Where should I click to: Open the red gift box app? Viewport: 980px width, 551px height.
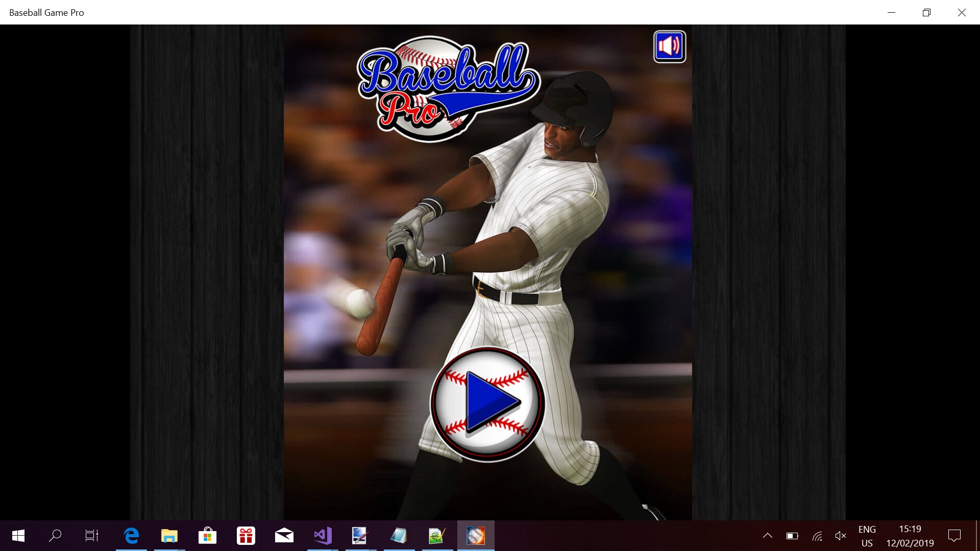pyautogui.click(x=246, y=536)
